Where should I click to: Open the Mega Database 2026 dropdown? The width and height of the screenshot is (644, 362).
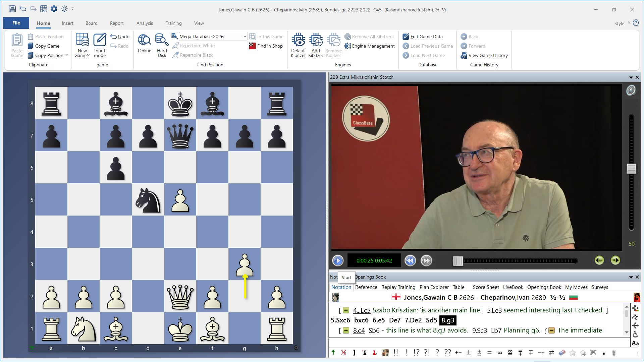[x=245, y=37]
